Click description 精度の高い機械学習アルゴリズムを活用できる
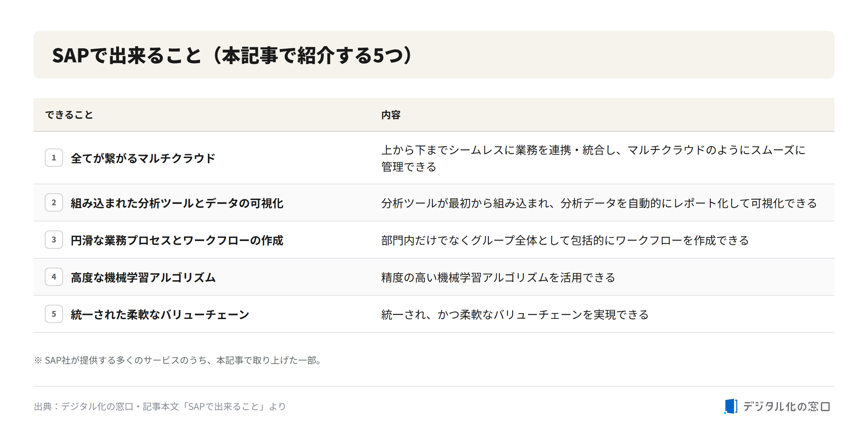Viewport: 868px width, 447px height. [498, 277]
